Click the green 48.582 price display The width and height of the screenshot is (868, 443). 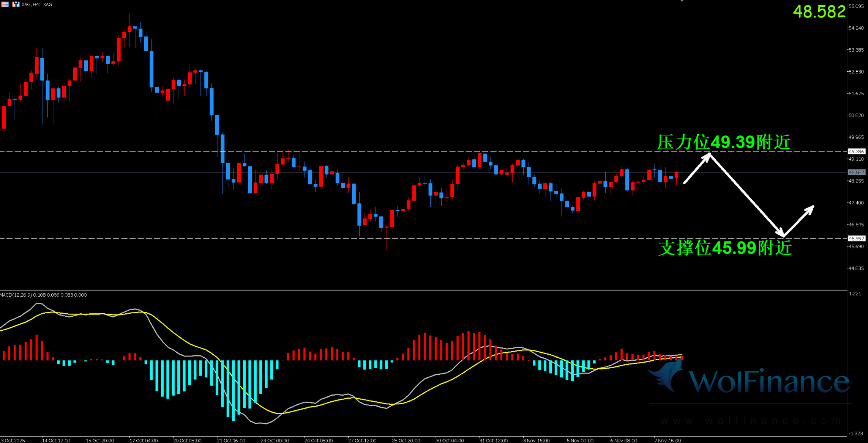819,12
